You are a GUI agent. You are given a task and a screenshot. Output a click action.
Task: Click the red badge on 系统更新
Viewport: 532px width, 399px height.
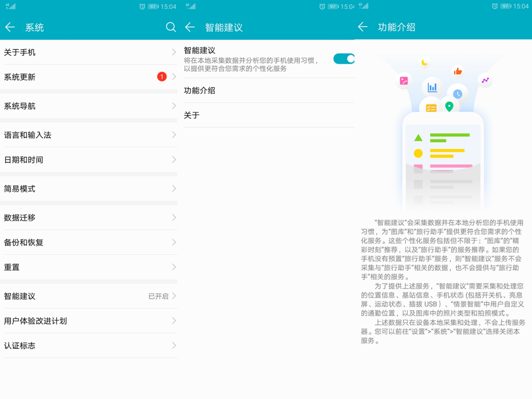[162, 76]
